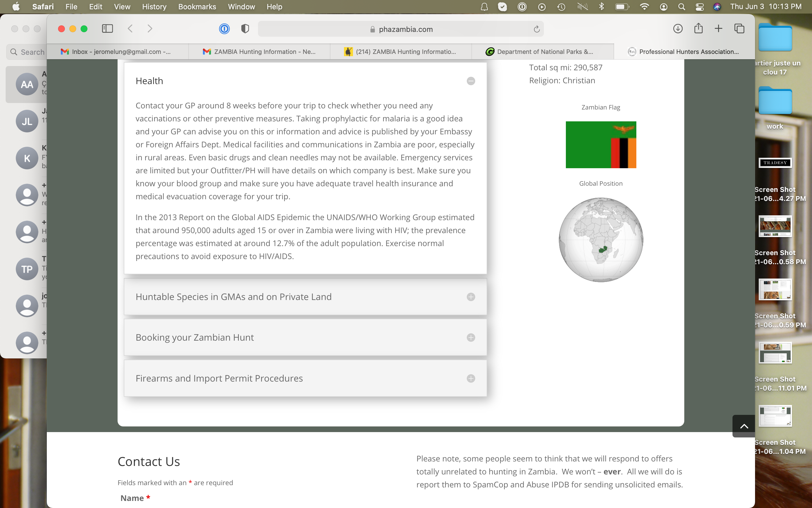
Task: Open the AA conversation in Messages
Action: [x=27, y=84]
